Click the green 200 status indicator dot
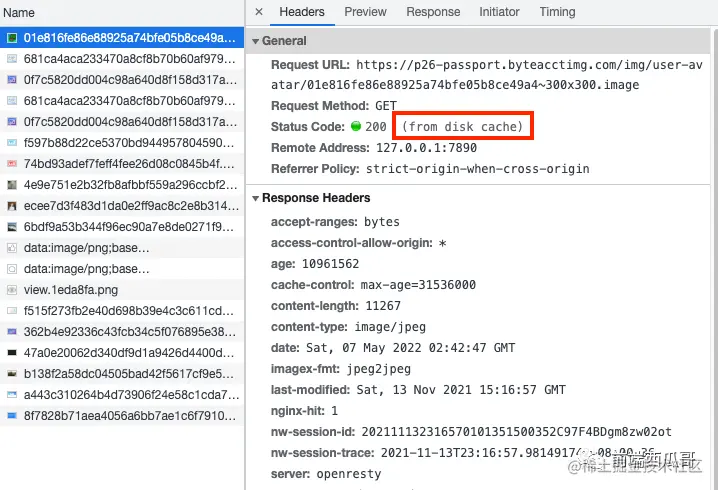The width and height of the screenshot is (718, 490). click(x=356, y=126)
